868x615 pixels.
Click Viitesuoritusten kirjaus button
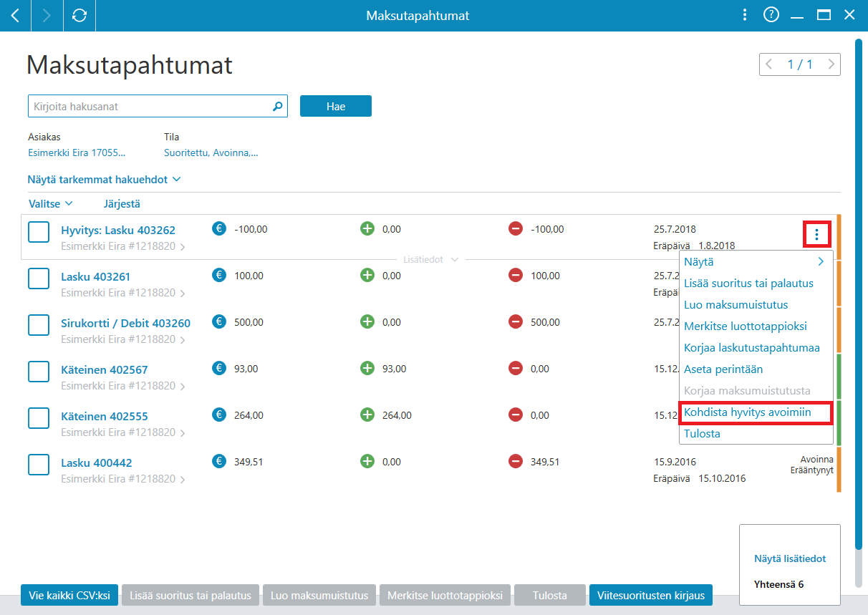point(650,595)
